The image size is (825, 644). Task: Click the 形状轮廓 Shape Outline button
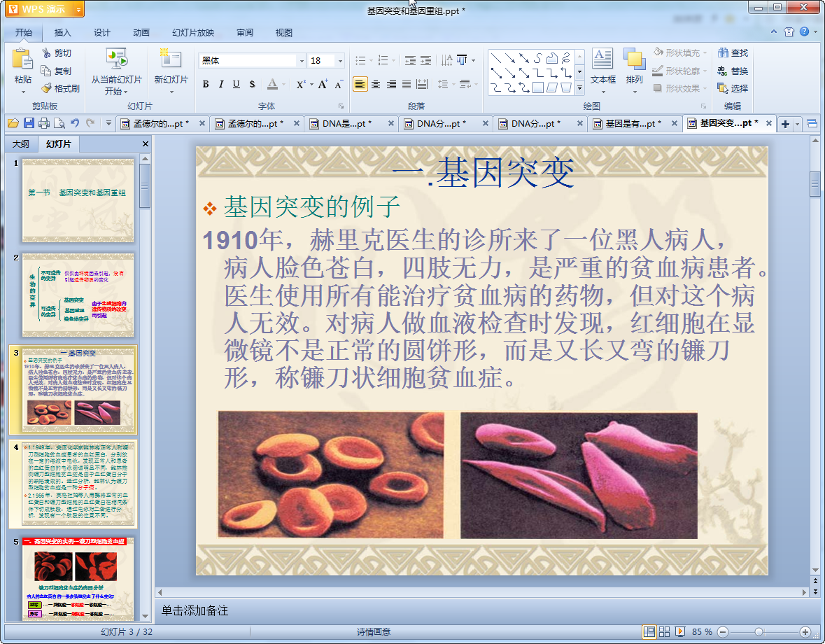(679, 71)
